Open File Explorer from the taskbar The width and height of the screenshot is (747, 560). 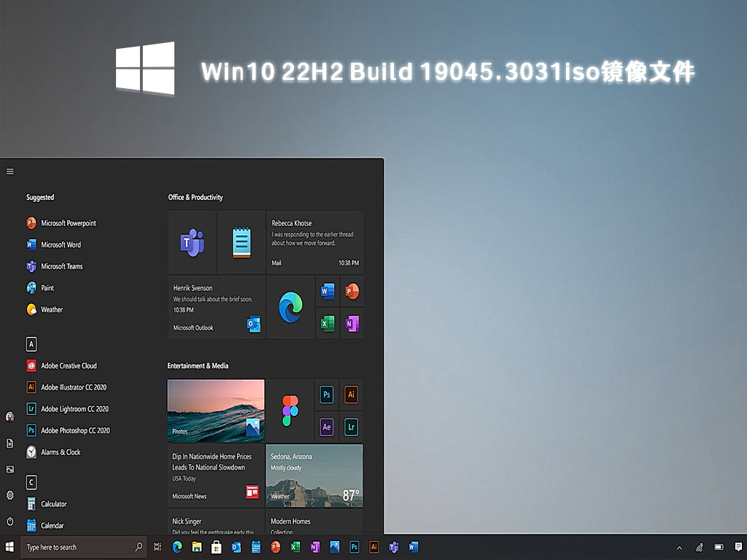(196, 547)
